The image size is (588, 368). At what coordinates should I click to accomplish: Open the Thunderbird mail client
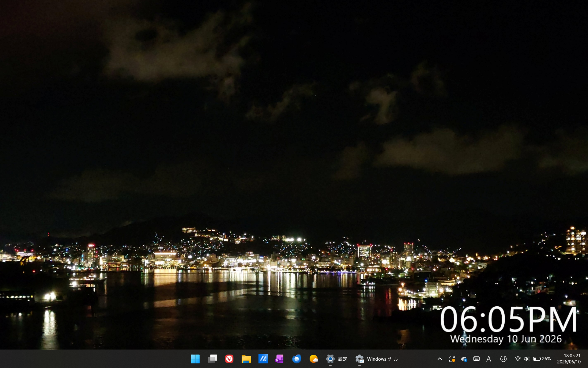point(296,359)
